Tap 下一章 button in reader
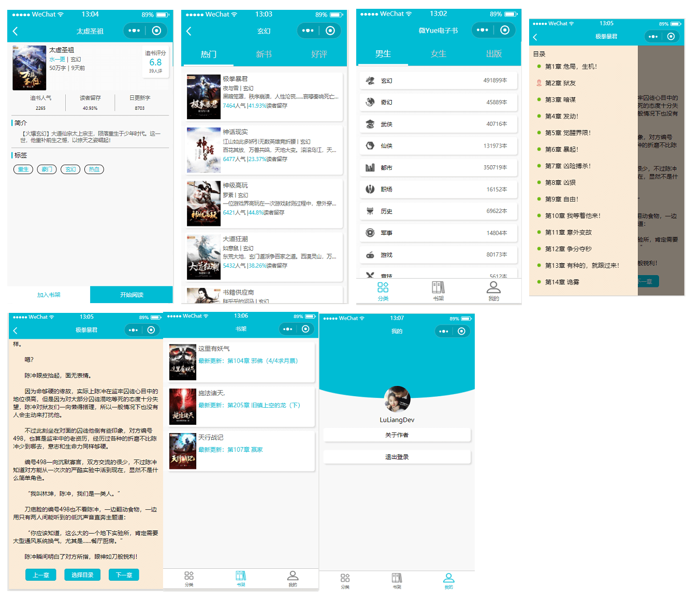Screen dimensions: 700x604 tap(124, 575)
